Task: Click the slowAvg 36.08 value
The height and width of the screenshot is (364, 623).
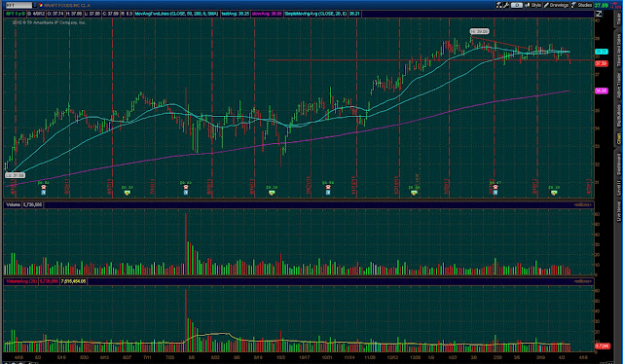Action: 267,14
